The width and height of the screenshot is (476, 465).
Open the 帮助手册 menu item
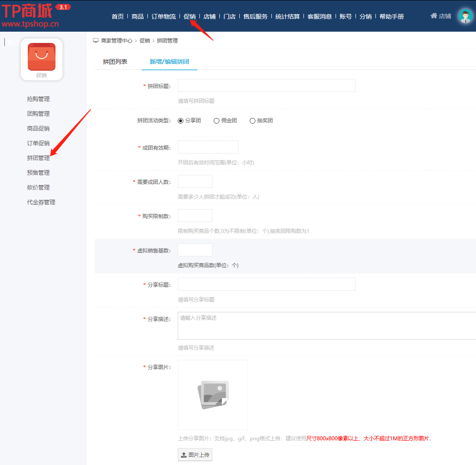(x=391, y=16)
